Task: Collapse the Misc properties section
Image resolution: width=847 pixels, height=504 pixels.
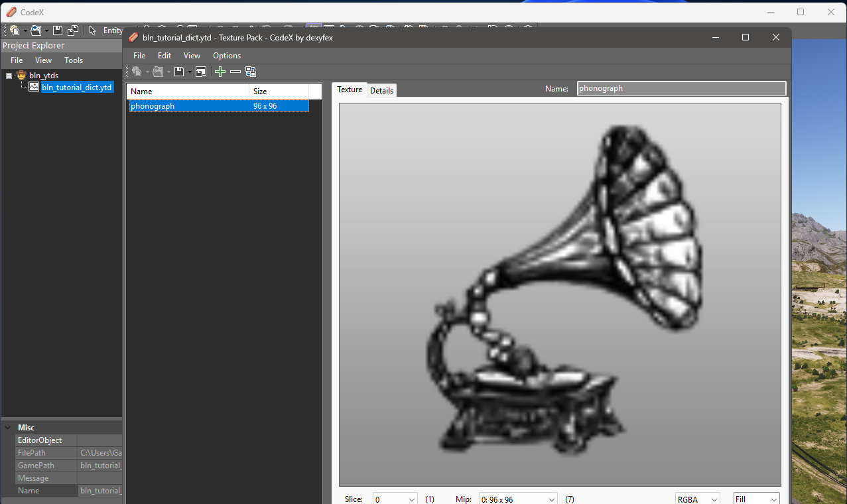Action: click(x=8, y=428)
